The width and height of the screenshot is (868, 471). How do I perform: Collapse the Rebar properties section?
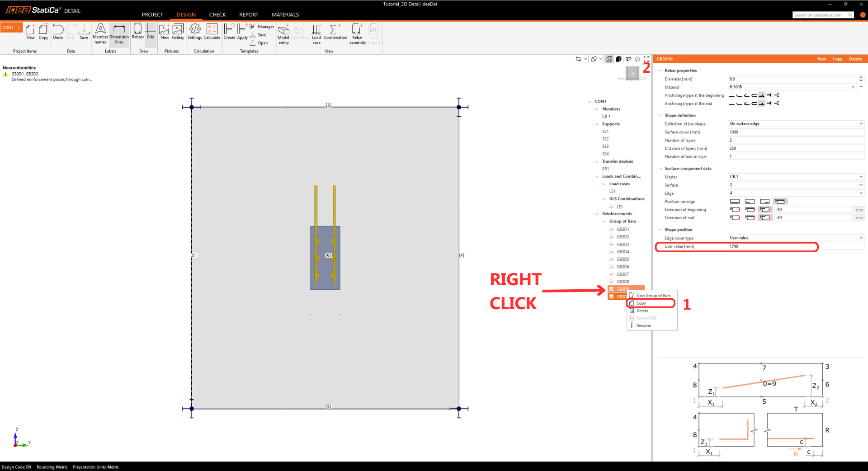[x=660, y=71]
